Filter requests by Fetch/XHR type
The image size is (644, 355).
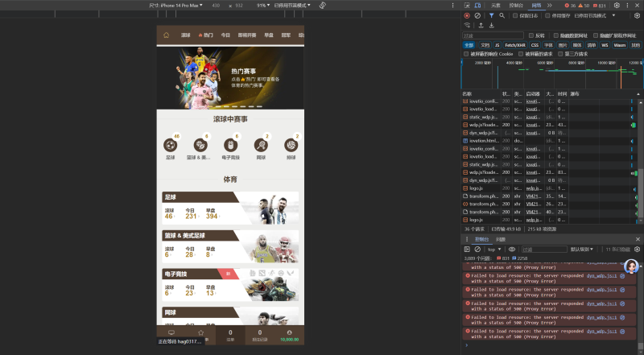pos(514,45)
